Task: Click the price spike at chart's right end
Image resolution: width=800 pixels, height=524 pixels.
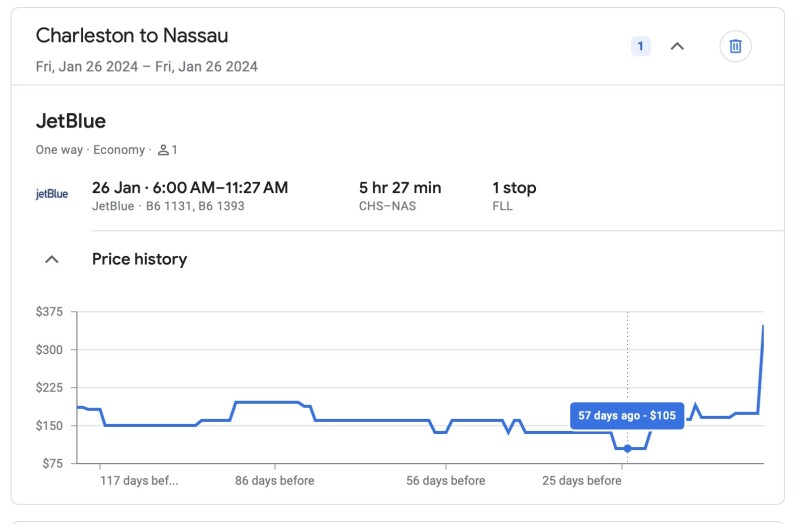Action: click(x=763, y=328)
